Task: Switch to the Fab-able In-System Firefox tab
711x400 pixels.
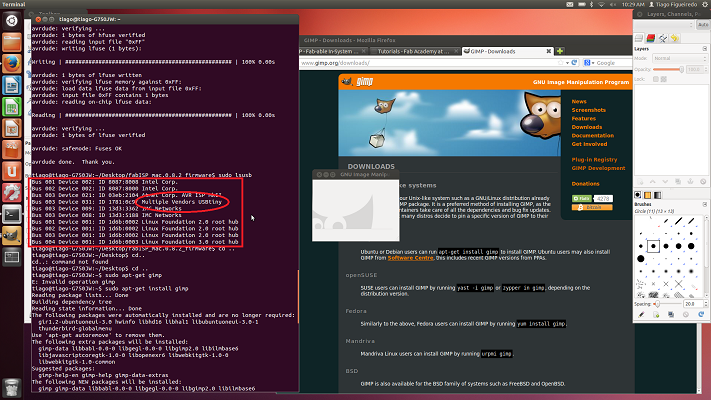Action: [x=333, y=51]
